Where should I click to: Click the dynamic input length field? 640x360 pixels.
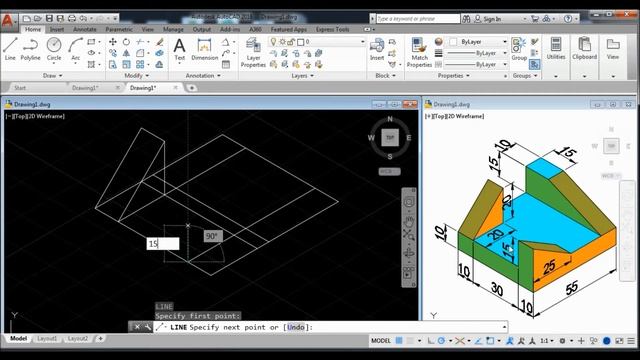click(163, 244)
